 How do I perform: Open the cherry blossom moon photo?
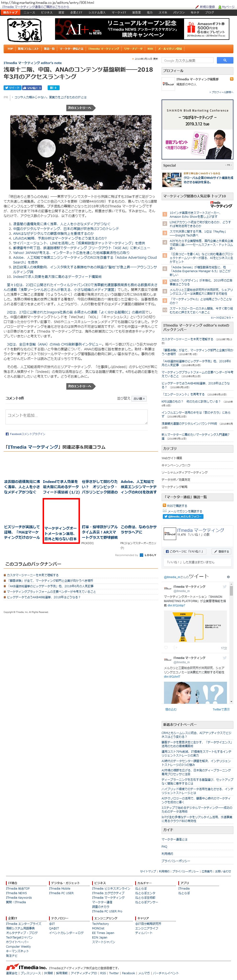tap(80, 152)
